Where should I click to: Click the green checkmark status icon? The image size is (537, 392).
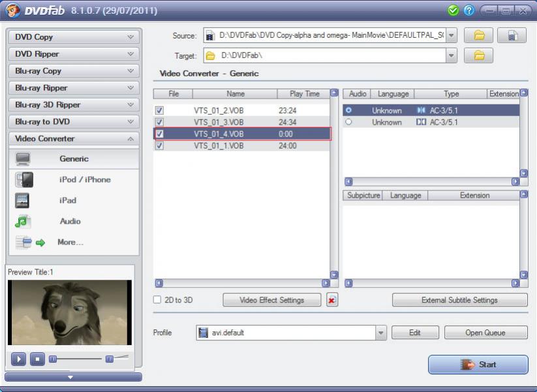coord(453,10)
